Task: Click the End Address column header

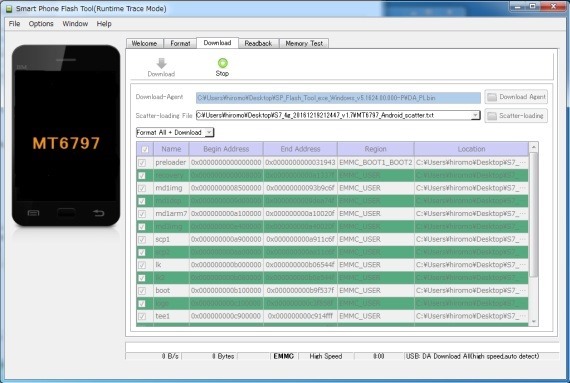Action: pyautogui.click(x=300, y=149)
